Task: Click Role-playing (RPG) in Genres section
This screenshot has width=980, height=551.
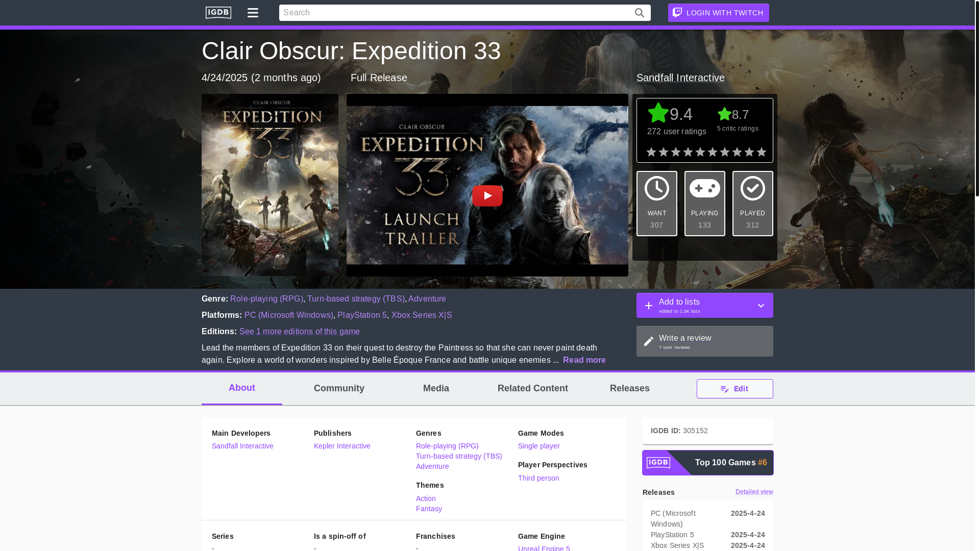Action: point(447,446)
